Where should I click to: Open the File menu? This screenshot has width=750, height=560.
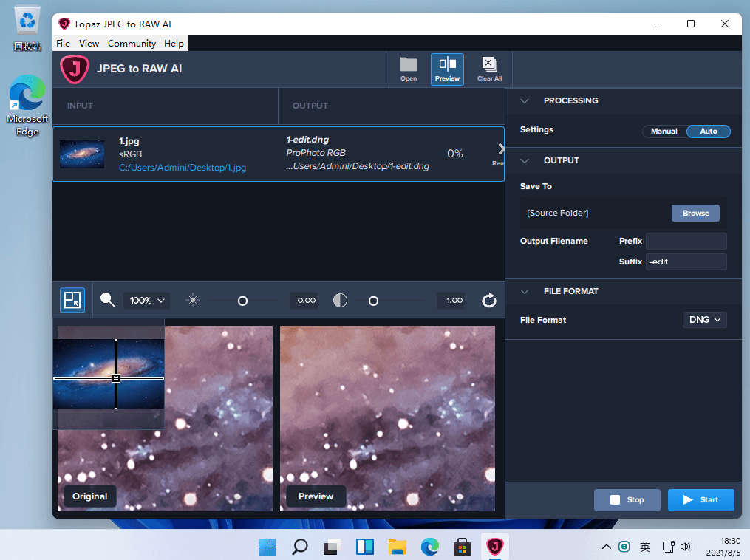(63, 43)
